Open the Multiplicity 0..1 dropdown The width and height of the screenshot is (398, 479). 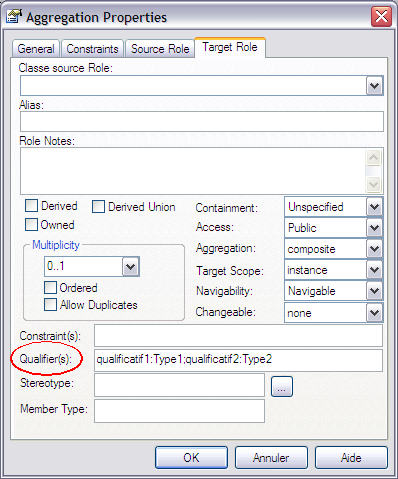click(130, 267)
